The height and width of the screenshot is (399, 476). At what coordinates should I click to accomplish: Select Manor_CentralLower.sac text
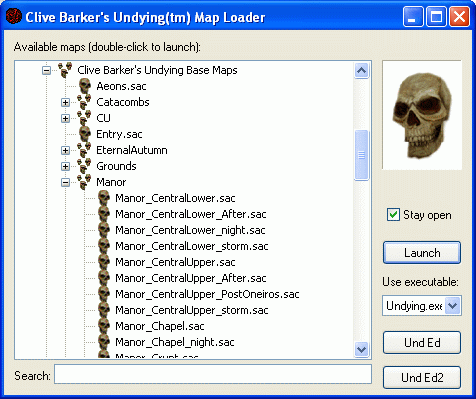[x=175, y=198]
